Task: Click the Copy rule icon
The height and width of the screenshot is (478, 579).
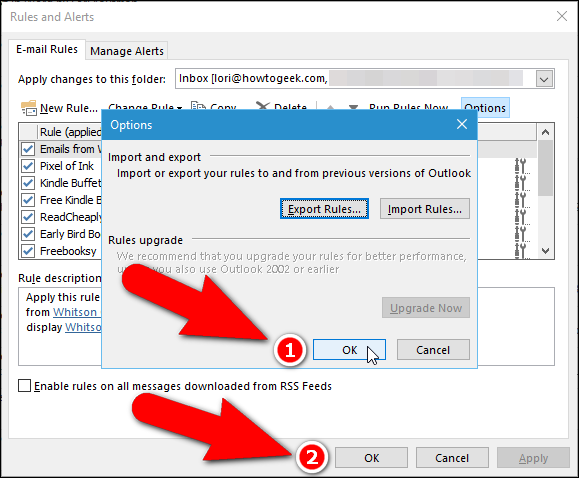Action: click(x=198, y=106)
